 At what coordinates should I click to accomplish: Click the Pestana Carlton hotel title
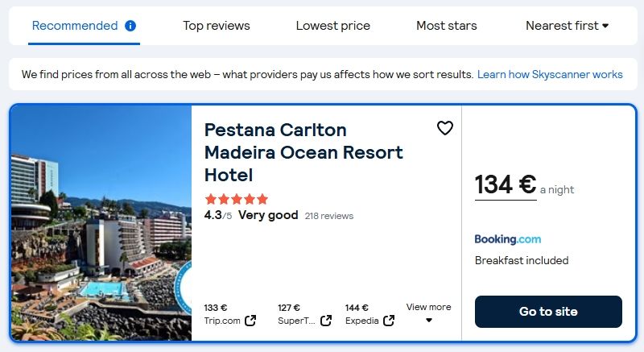[x=303, y=152]
